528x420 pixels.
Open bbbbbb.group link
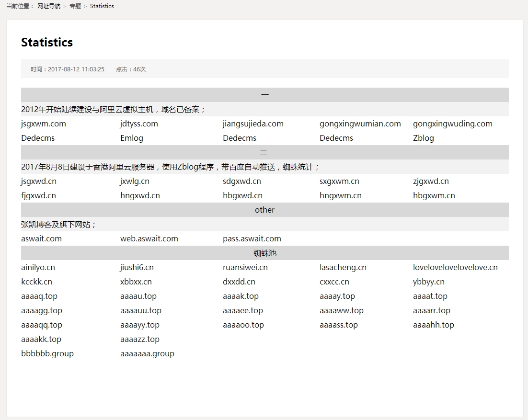(47, 353)
